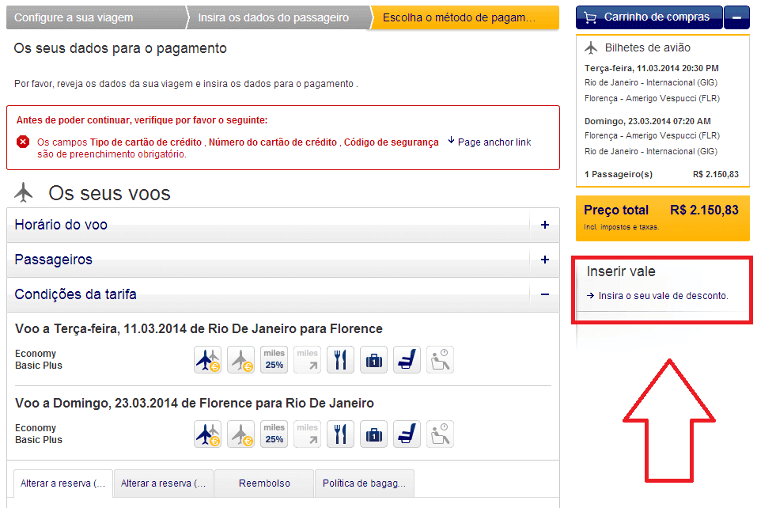757x508 pixels.
Task: Click rebooking fee icon in 11.03.2014 flight row
Action: click(x=208, y=360)
